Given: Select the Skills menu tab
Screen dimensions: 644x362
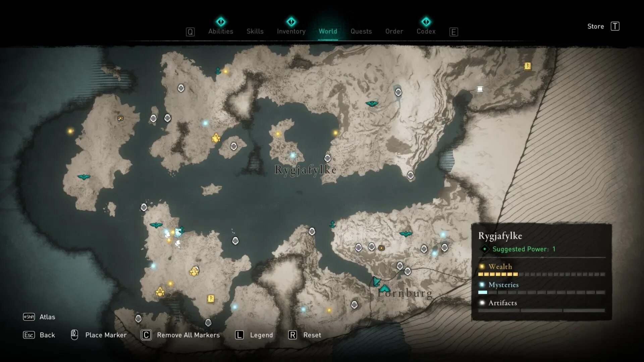Looking at the screenshot, I should coord(255,31).
